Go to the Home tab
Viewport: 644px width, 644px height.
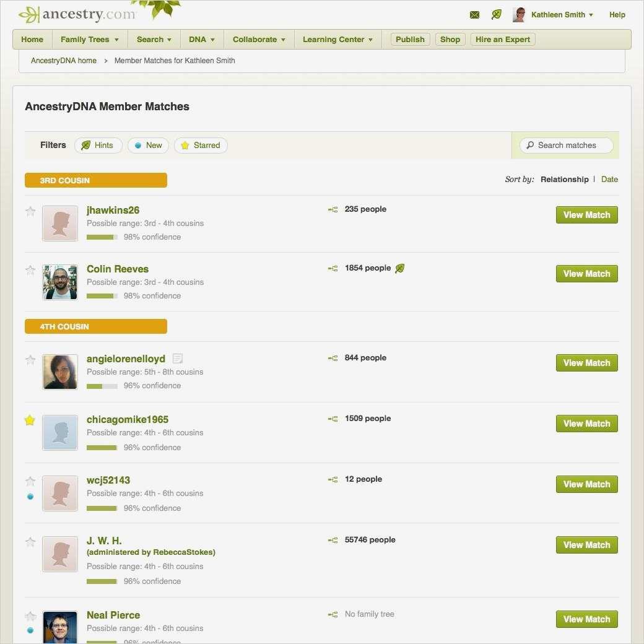[32, 40]
